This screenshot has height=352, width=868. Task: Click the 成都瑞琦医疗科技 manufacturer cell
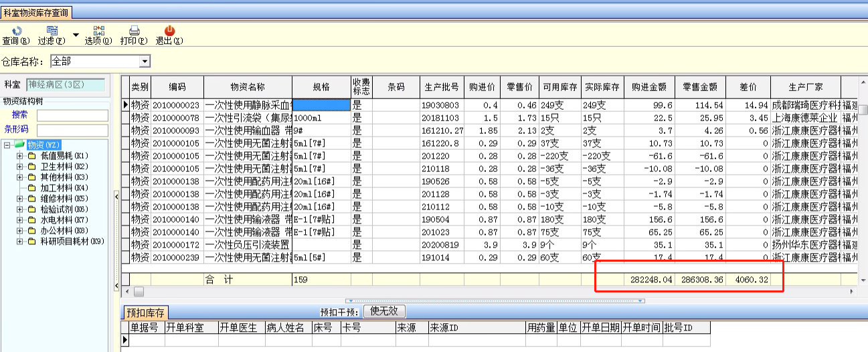805,105
